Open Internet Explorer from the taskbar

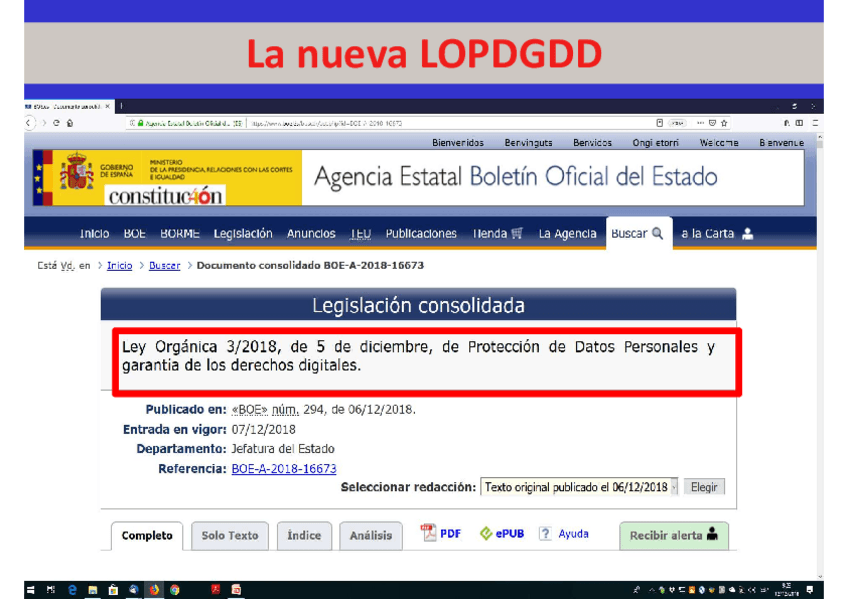point(72,590)
